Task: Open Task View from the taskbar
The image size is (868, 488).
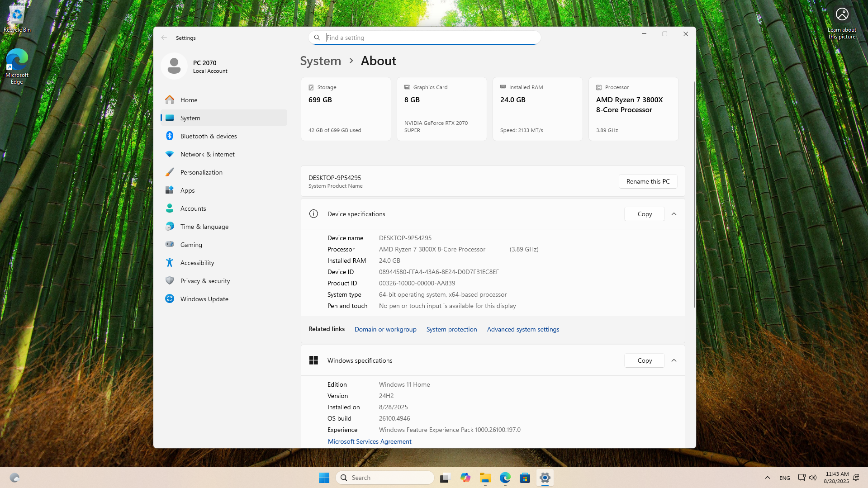Action: 445,478
